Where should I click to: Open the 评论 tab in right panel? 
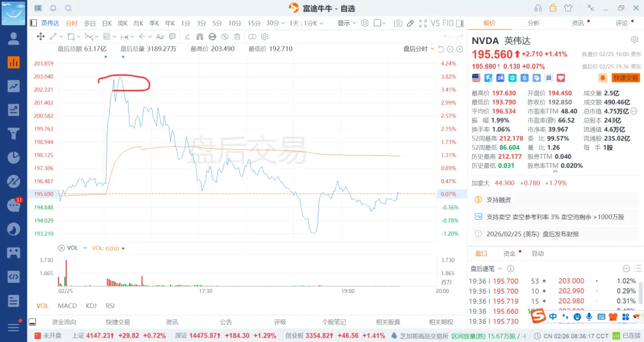click(621, 23)
